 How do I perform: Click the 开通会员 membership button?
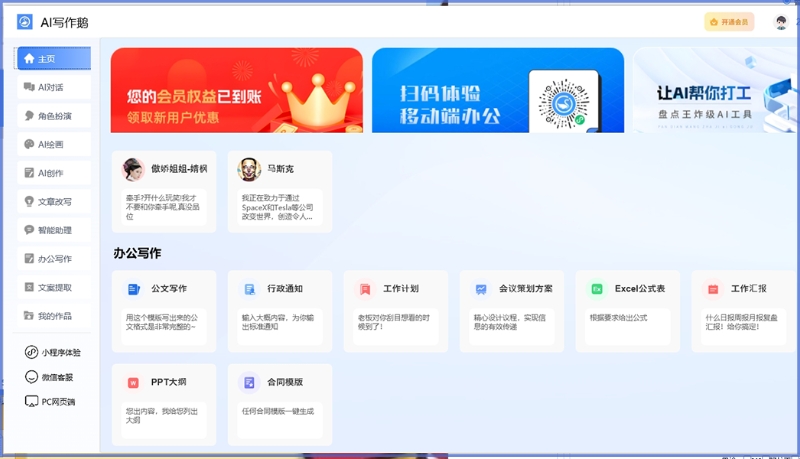[x=729, y=22]
